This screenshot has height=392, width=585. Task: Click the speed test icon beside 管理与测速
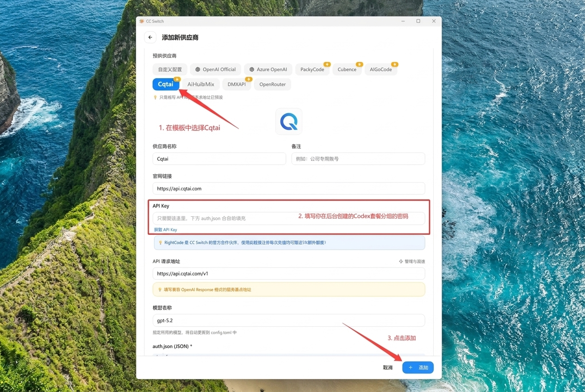pos(401,262)
